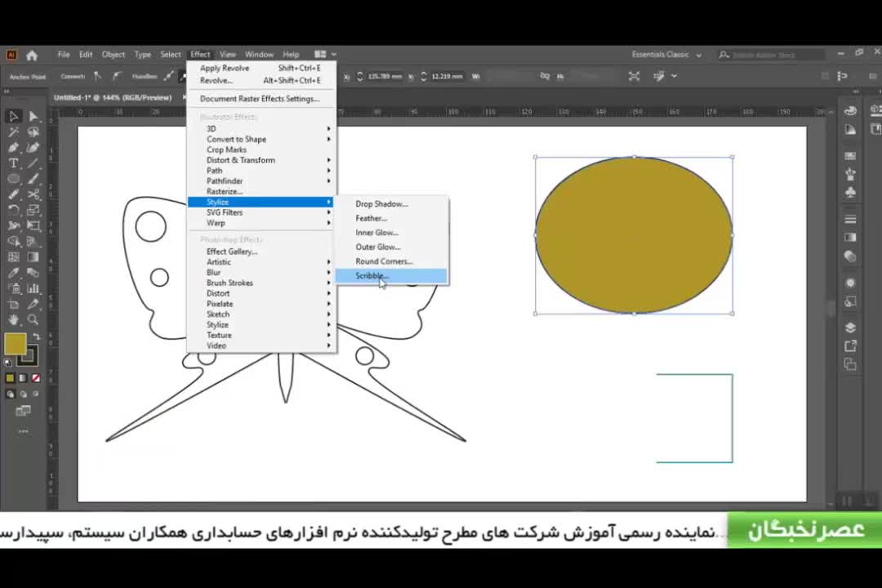882x588 pixels.
Task: Choose Feather effect
Action: (x=391, y=218)
